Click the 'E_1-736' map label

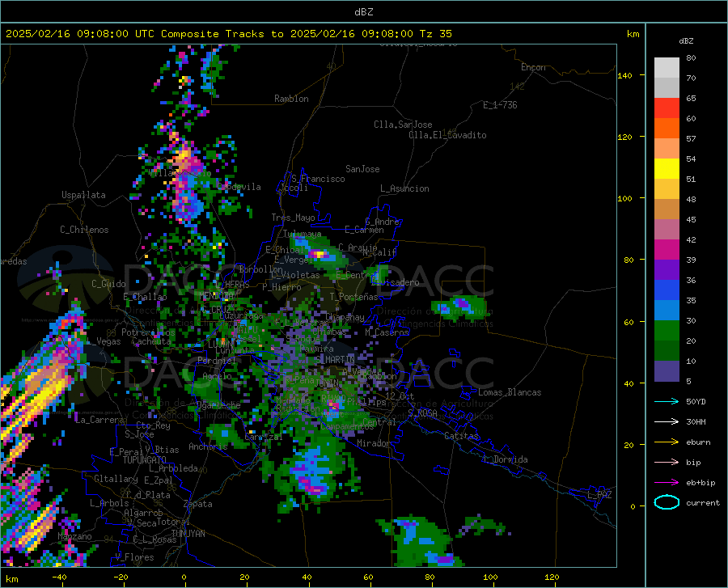point(500,105)
